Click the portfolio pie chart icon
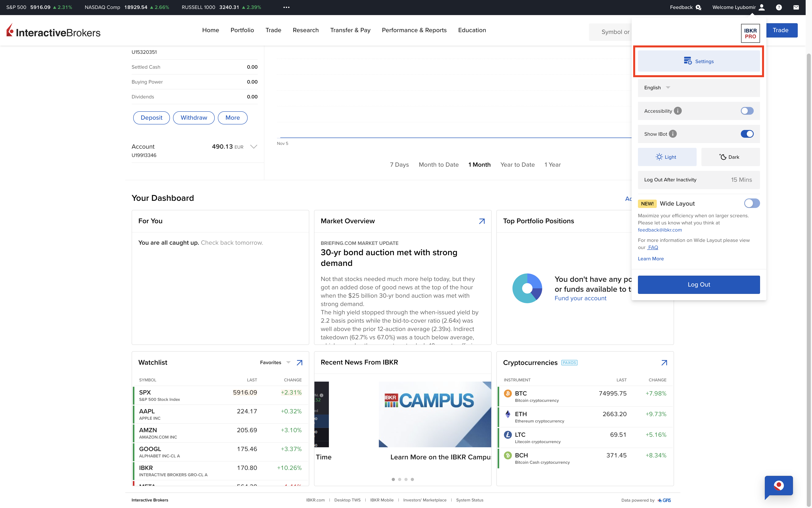Viewport: 812px width, 508px height. click(x=527, y=288)
